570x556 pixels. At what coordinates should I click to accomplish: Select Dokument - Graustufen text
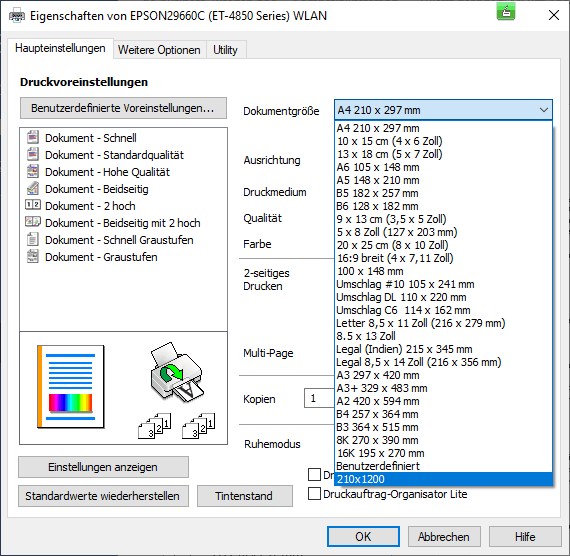pos(101,257)
